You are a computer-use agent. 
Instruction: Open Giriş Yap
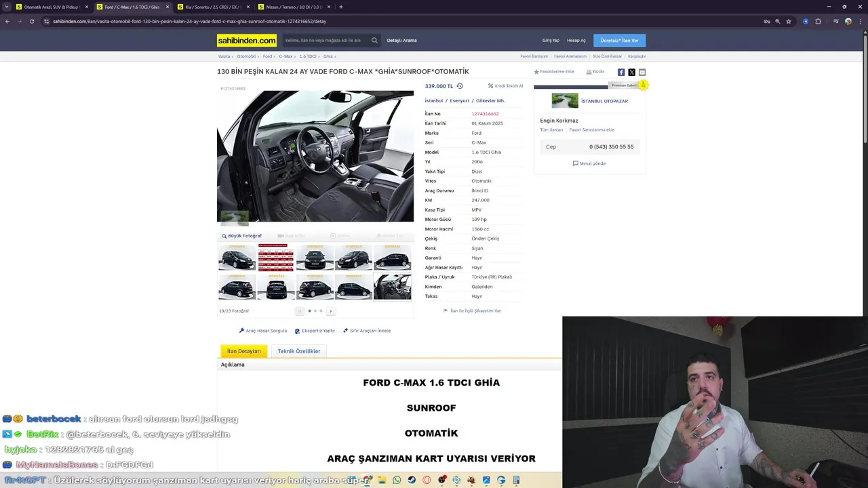coord(551,41)
